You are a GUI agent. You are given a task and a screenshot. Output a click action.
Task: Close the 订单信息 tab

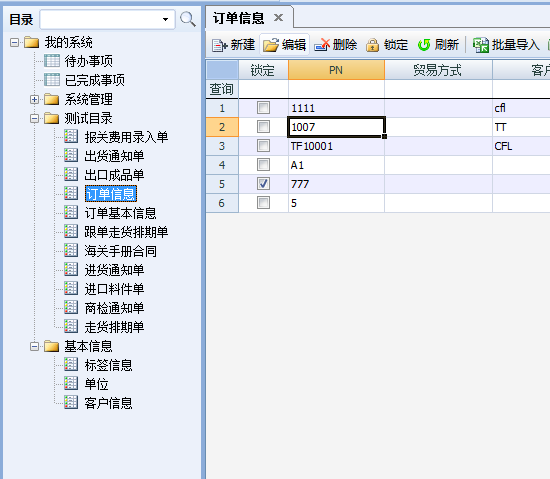pyautogui.click(x=279, y=18)
